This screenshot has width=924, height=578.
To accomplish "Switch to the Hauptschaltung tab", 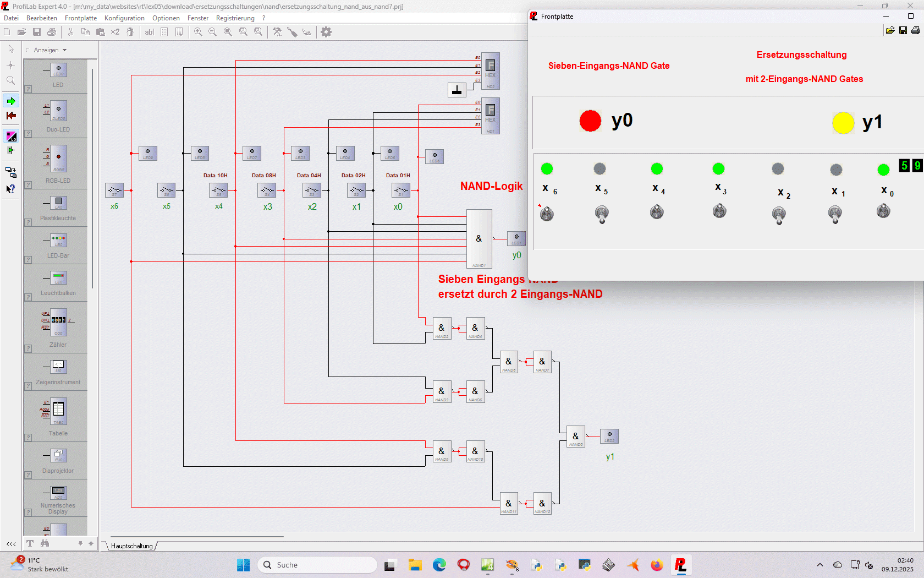I will point(132,546).
